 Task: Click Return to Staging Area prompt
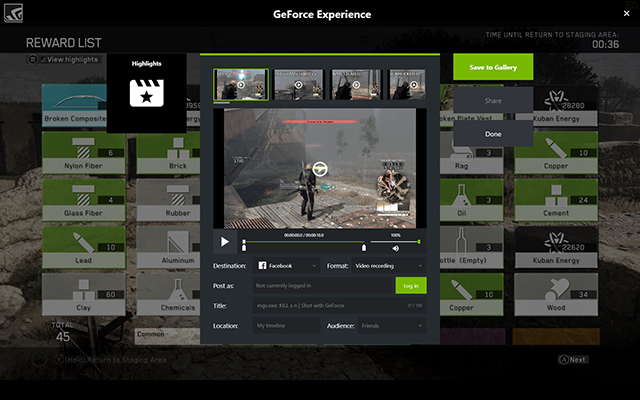[x=110, y=360]
